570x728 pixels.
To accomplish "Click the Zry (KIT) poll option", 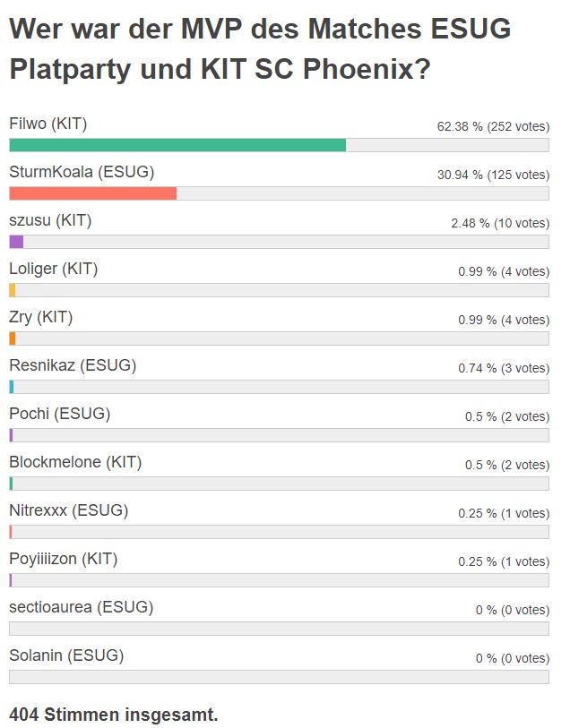I will pos(41,317).
